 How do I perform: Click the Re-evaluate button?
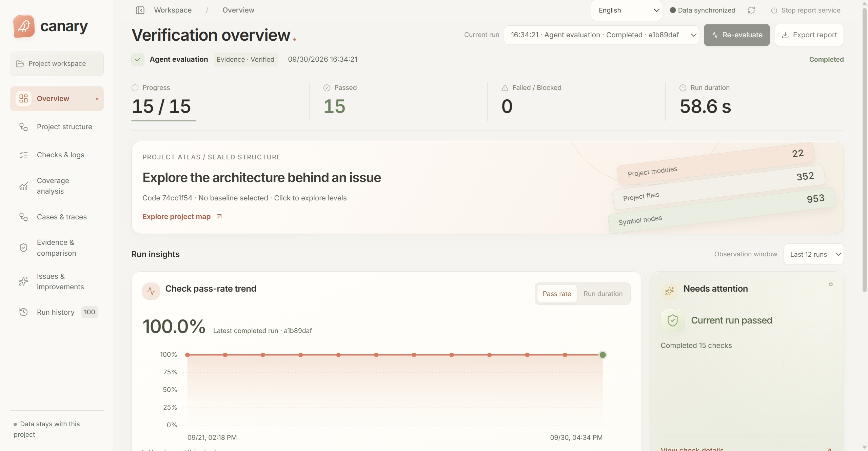pyautogui.click(x=737, y=35)
